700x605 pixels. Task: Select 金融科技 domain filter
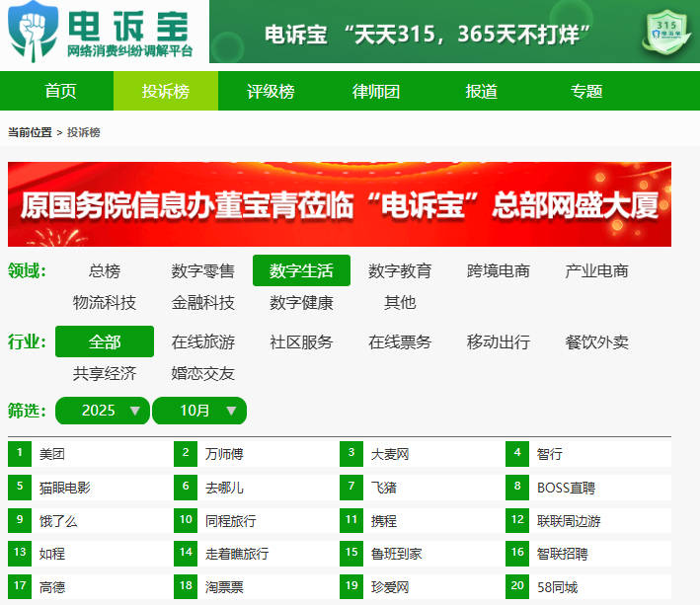point(203,302)
